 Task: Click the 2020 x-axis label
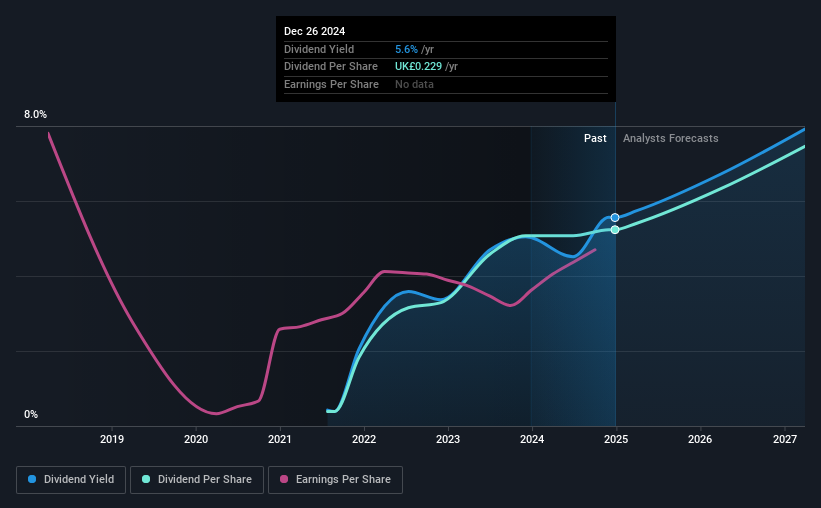(196, 439)
